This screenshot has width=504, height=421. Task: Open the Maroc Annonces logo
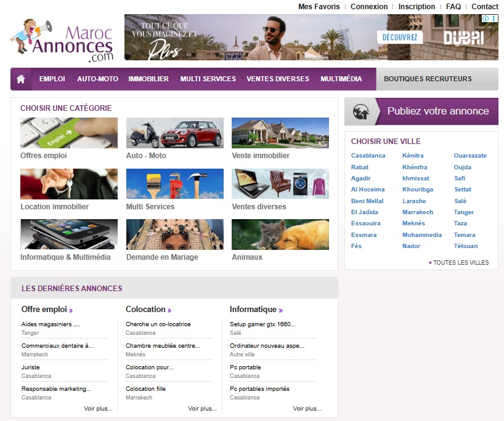pyautogui.click(x=62, y=40)
